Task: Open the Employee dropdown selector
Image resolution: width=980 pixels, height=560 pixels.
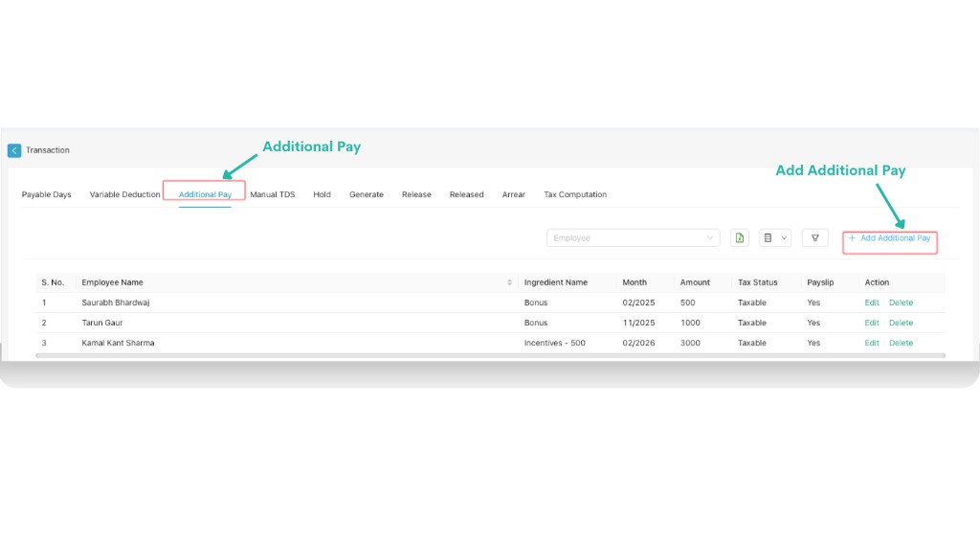Action: click(633, 238)
